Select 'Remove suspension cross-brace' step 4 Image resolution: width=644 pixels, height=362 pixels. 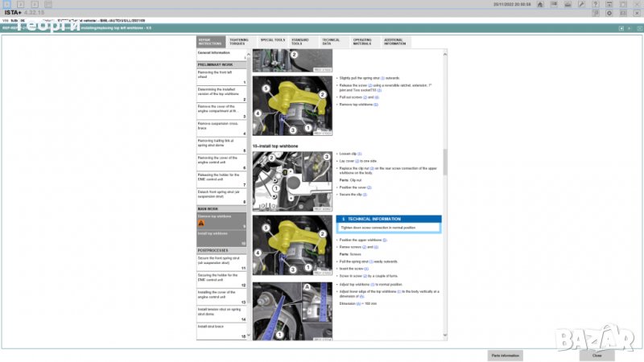[222, 126]
